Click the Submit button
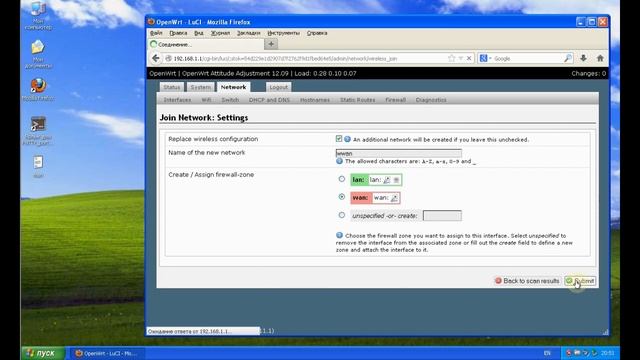Image resolution: width=640 pixels, height=360 pixels. pyautogui.click(x=580, y=281)
